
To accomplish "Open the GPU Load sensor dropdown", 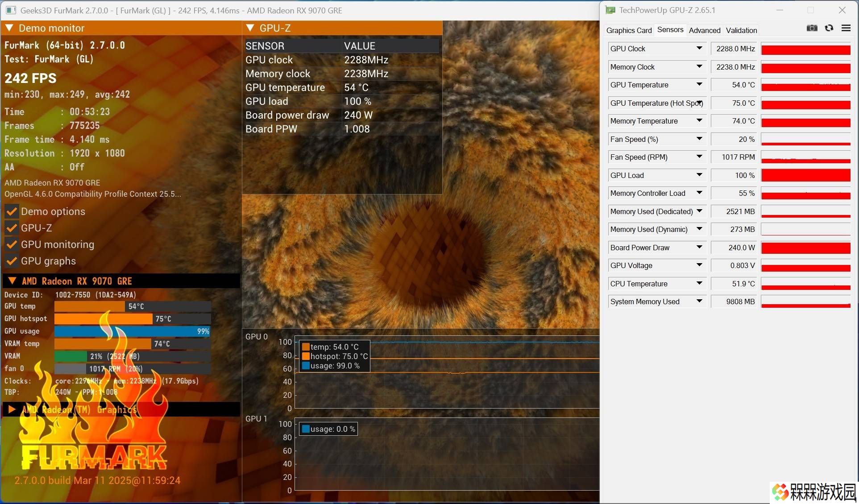I will coord(699,175).
